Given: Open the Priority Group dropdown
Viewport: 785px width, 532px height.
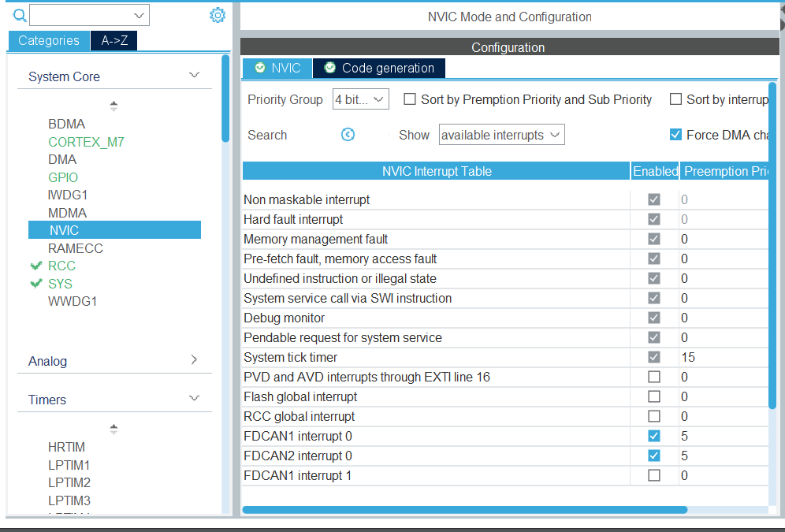Looking at the screenshot, I should tap(360, 99).
